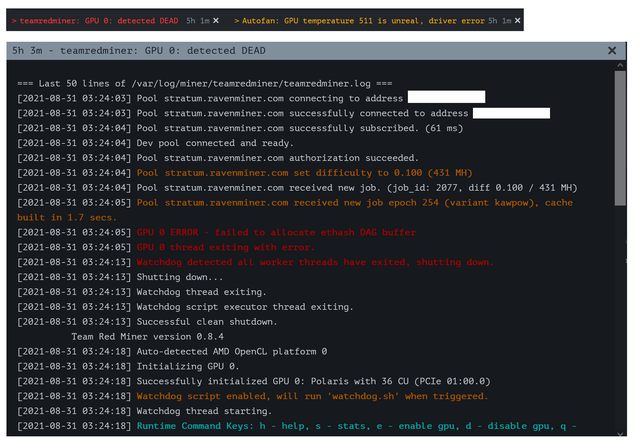The height and width of the screenshot is (448, 640).
Task: Click 'received new job epoch 254' orange line
Action: (295, 210)
